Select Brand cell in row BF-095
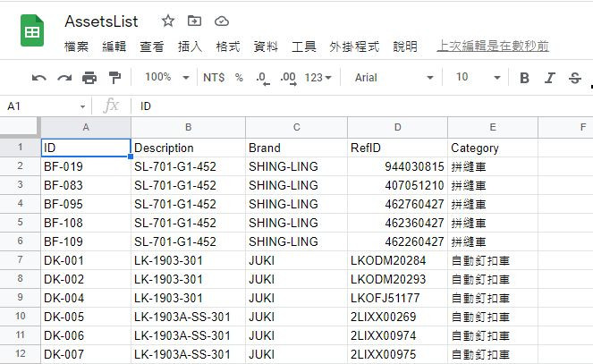593x364 pixels. click(297, 204)
